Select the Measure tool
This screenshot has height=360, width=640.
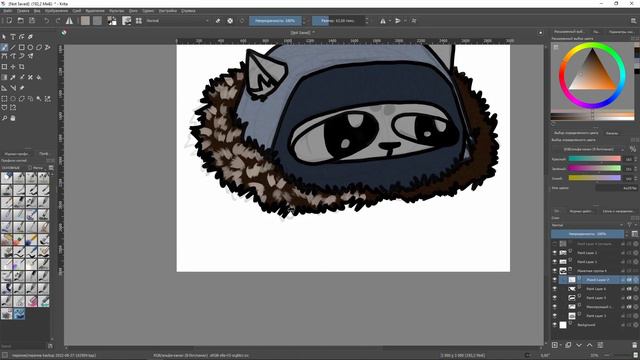pyautogui.click(x=13, y=88)
